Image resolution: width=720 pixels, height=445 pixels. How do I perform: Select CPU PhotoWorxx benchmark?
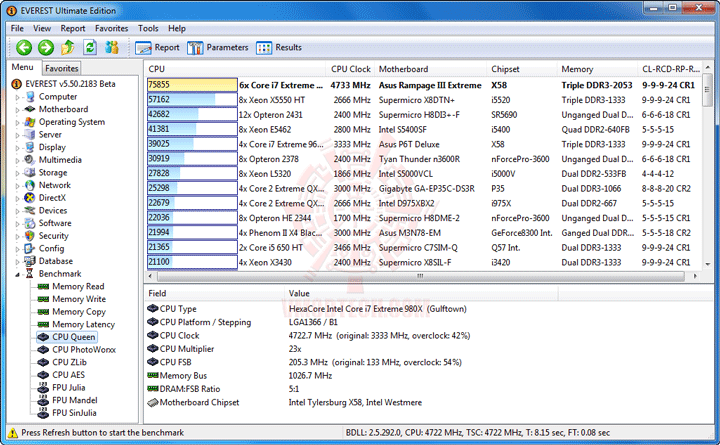(x=84, y=349)
